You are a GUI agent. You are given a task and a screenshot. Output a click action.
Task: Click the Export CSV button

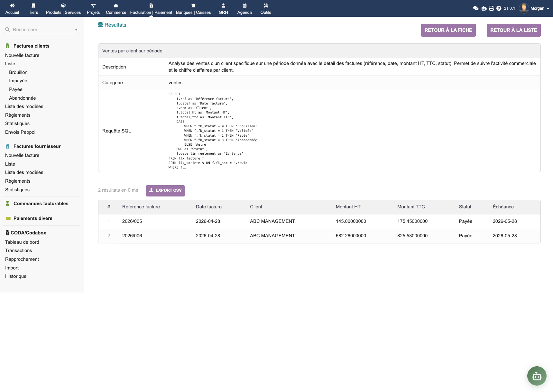165,190
